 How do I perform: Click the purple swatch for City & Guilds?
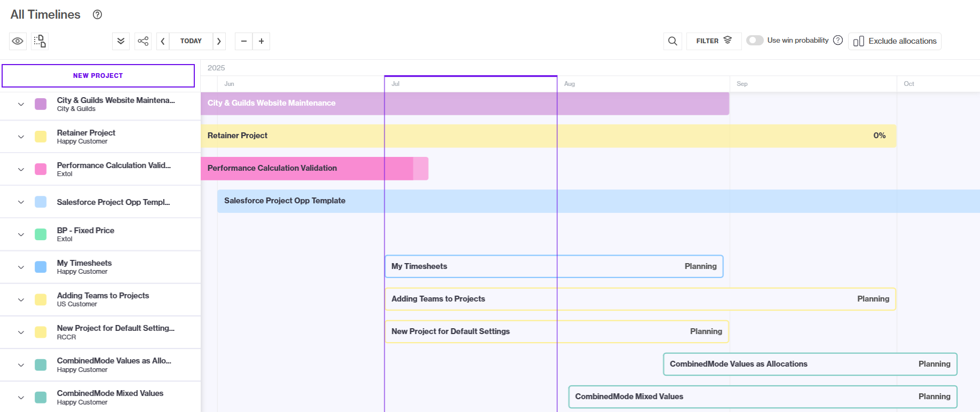(41, 104)
